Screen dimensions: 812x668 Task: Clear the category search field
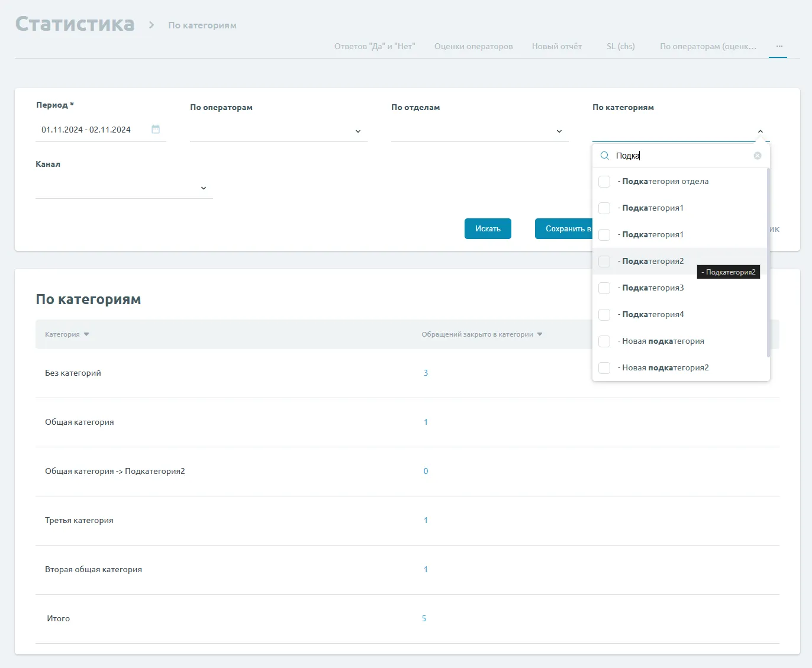(757, 156)
